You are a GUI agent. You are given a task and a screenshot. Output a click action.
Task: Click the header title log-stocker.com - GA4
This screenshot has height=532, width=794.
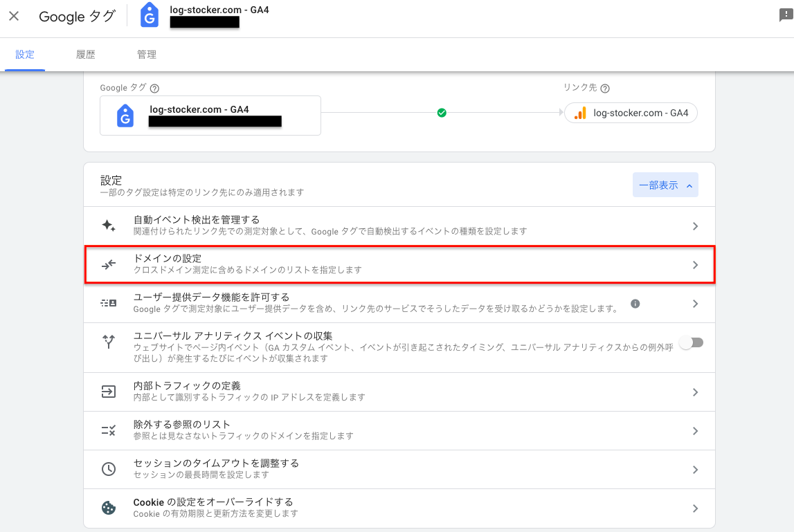(x=219, y=10)
